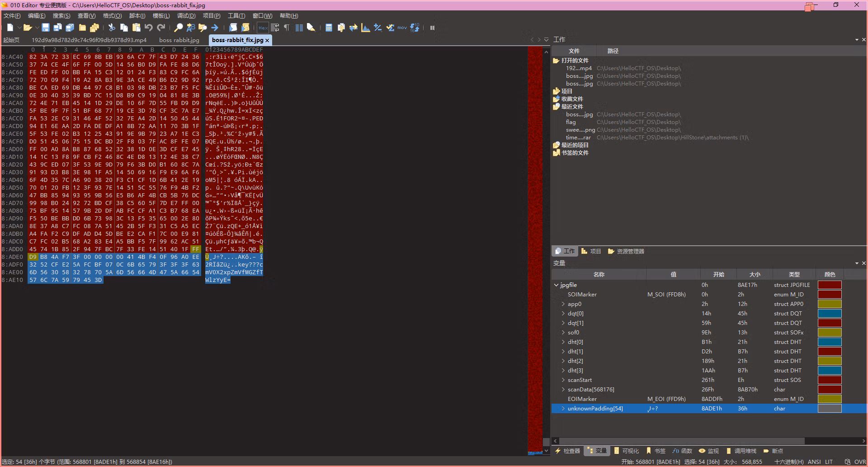This screenshot has height=467, width=868.
Task: Expand the jpgfile dqt[0] struct
Action: (x=563, y=314)
